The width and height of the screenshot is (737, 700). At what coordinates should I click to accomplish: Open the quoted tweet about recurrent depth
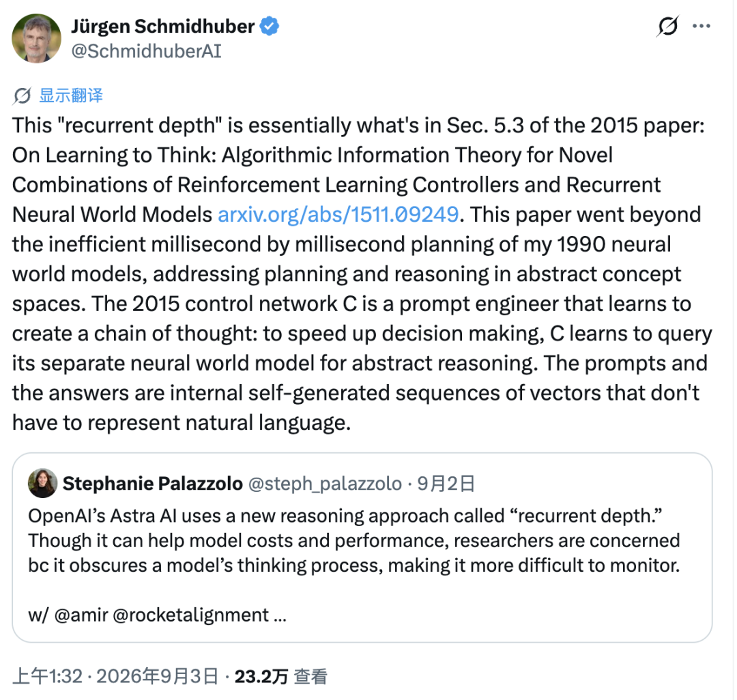coord(362,547)
